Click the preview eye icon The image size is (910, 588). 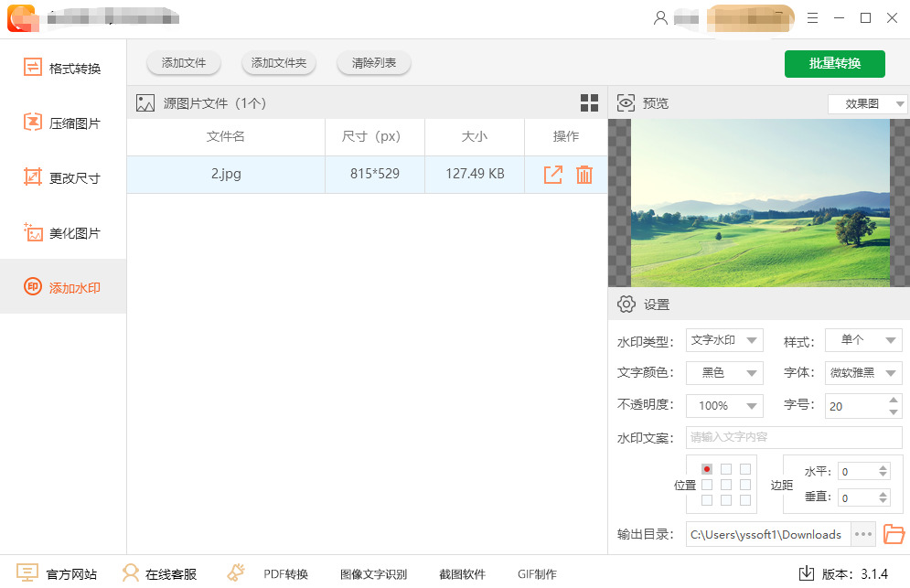[626, 103]
